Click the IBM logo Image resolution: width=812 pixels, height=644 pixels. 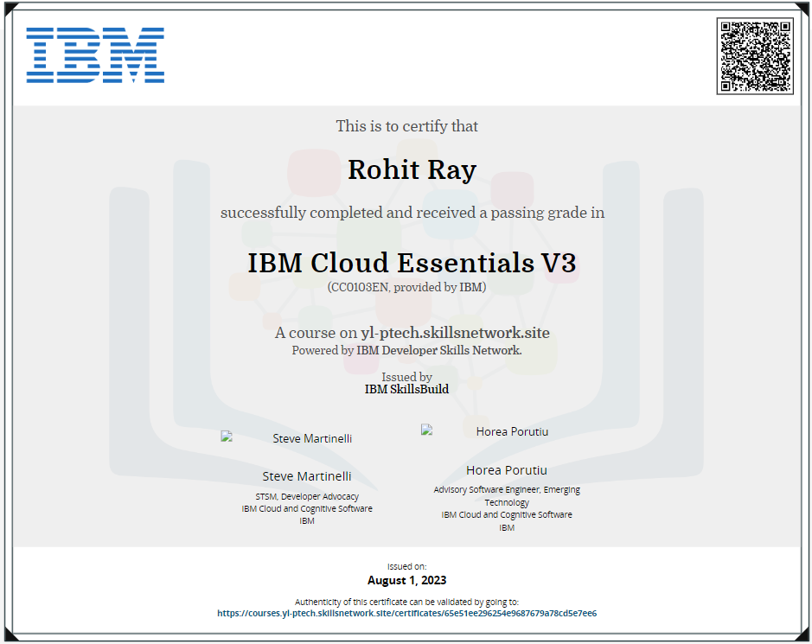point(95,55)
